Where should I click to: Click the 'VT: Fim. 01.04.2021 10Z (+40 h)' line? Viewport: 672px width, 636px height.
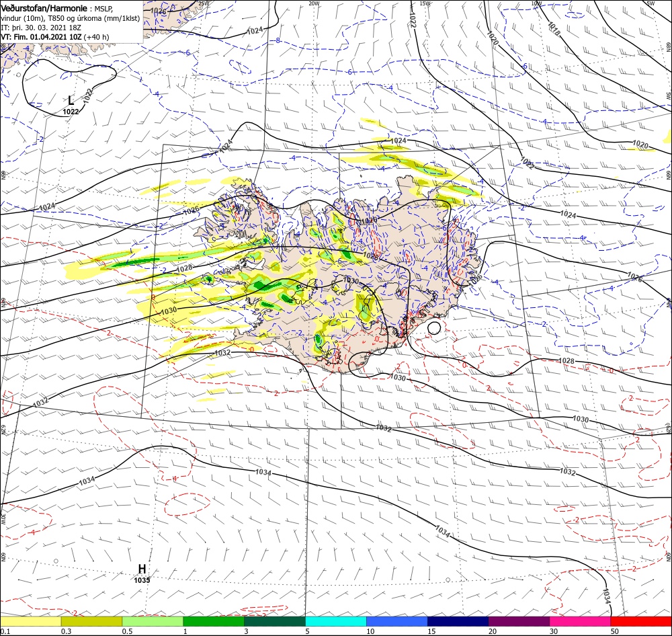(55, 37)
